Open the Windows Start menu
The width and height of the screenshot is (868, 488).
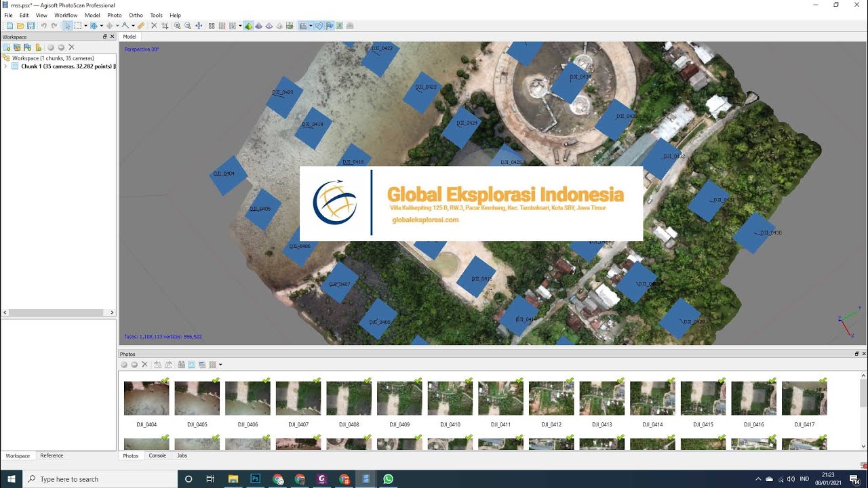(x=11, y=479)
